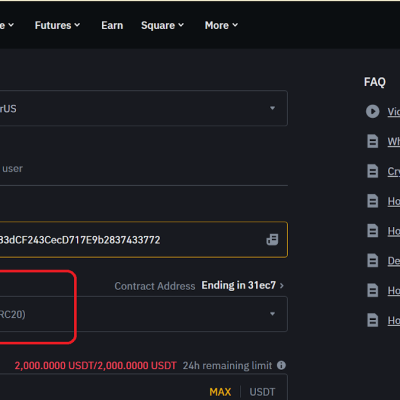Expand the coin selection dropdown arrow
Image resolution: width=400 pixels, height=400 pixels.
click(272, 108)
